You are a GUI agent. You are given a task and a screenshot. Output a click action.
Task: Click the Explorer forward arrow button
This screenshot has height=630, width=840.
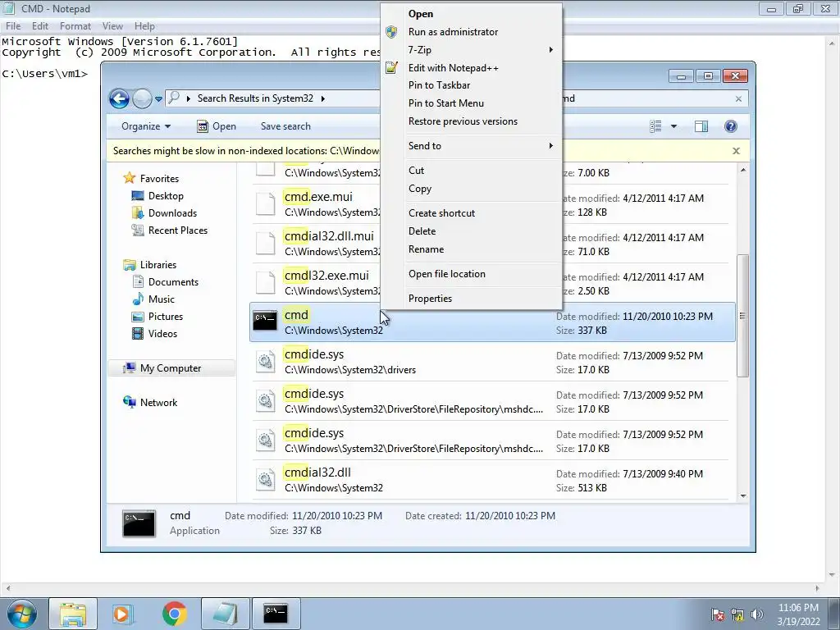pyautogui.click(x=142, y=98)
